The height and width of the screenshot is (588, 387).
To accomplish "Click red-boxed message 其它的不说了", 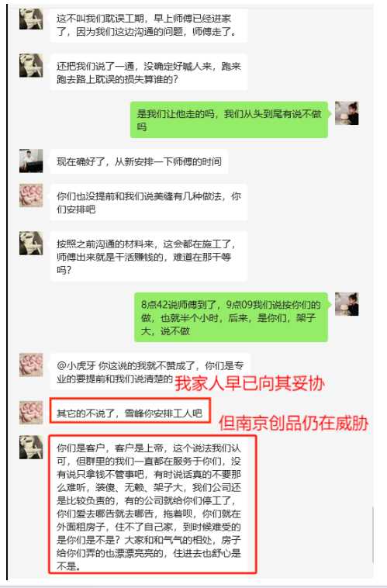I will [x=130, y=411].
